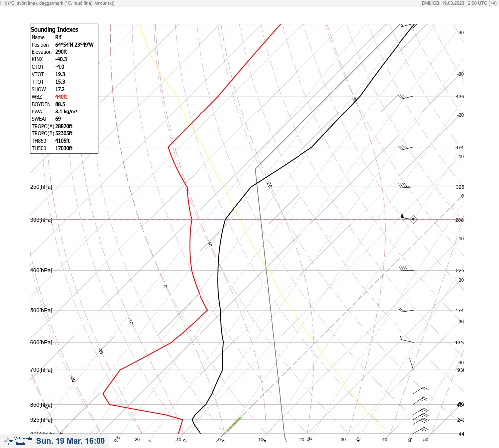Click the TROPO(A) value 28820ft

tap(64, 126)
